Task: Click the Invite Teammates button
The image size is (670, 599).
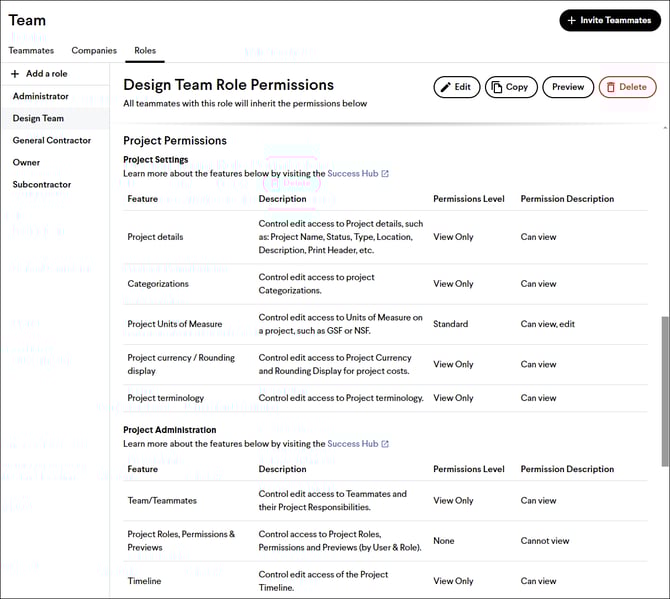Action: click(610, 20)
